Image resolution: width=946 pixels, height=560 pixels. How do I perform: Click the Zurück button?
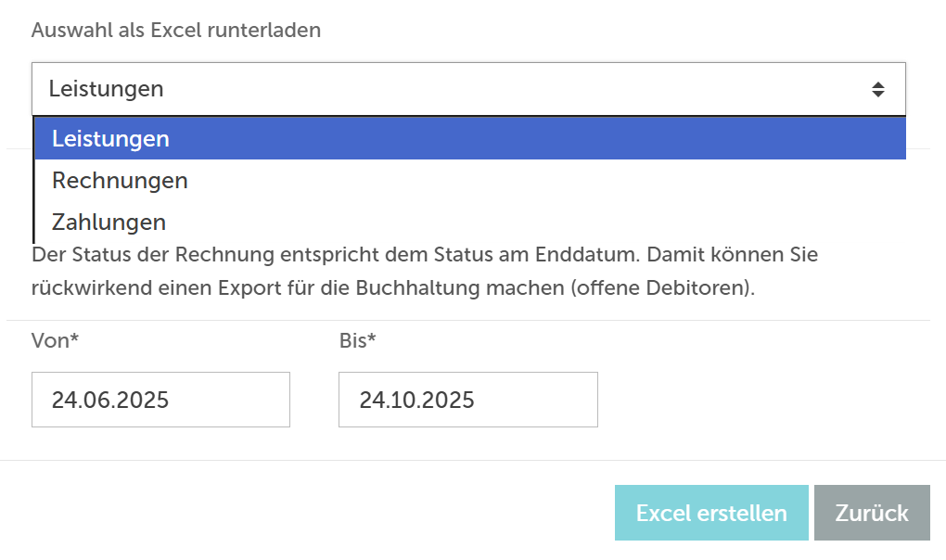[872, 513]
